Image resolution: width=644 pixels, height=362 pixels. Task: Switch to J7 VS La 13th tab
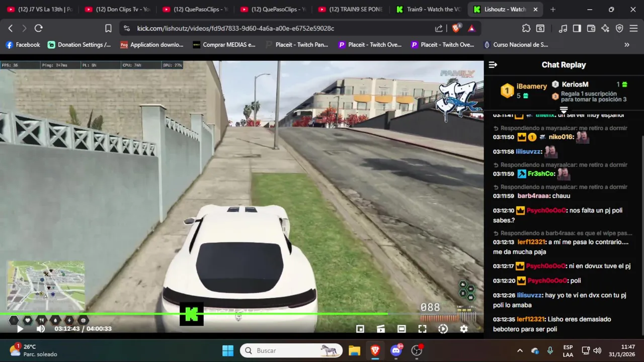(x=40, y=10)
